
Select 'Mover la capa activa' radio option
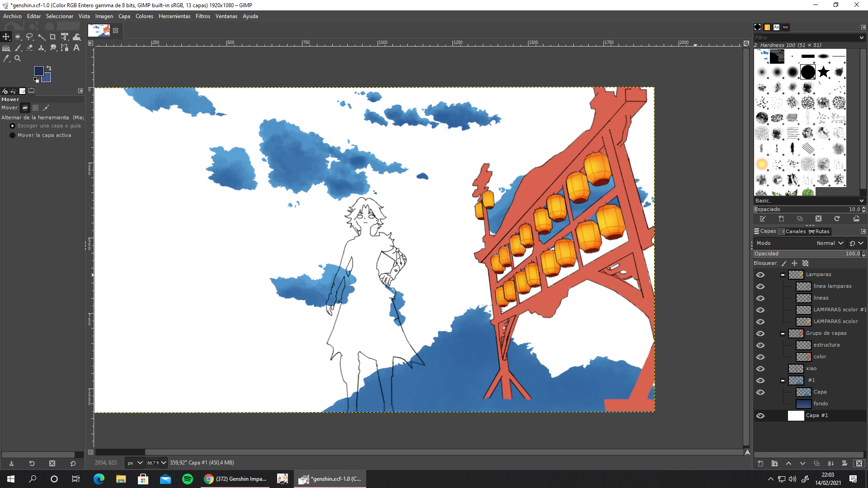point(13,135)
